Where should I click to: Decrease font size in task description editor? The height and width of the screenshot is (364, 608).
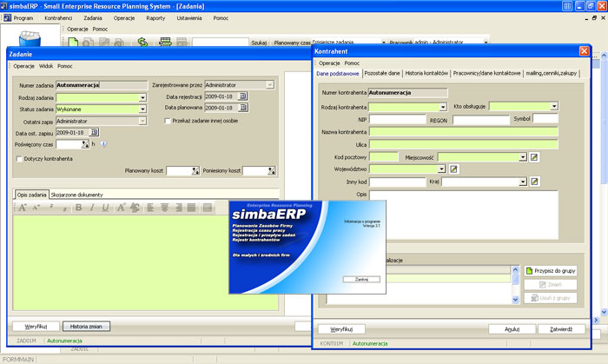[x=36, y=208]
